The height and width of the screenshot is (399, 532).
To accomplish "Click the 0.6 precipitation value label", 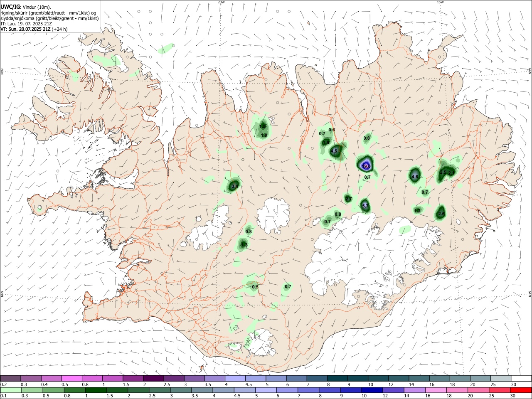I will pyautogui.click(x=332, y=130).
